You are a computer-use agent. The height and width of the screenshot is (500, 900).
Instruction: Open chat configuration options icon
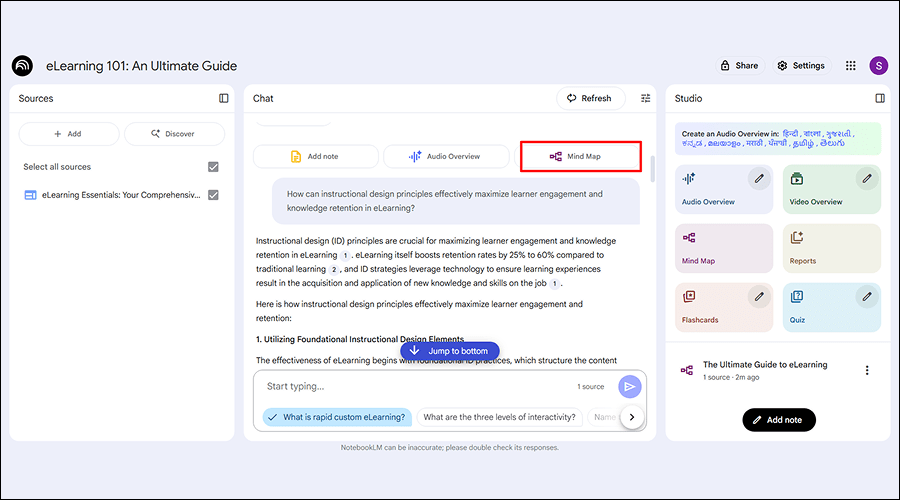pos(645,98)
